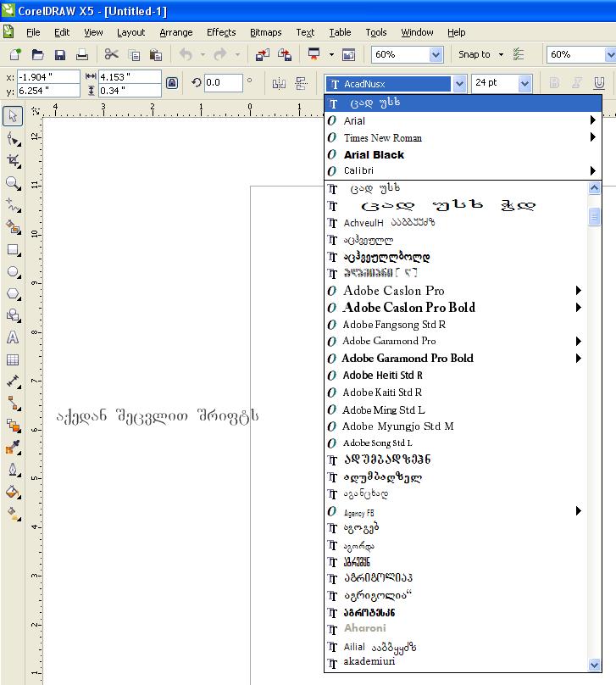The height and width of the screenshot is (685, 616).
Task: Select the Connector tool
Action: [13, 404]
